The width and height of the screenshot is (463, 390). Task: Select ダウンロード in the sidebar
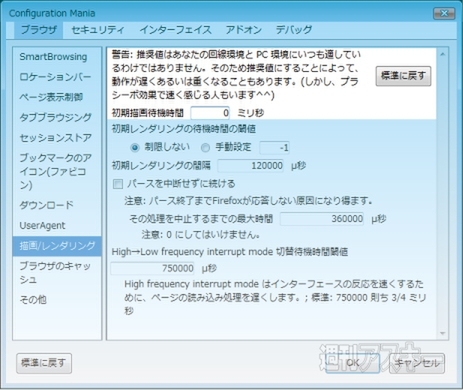[57, 205]
